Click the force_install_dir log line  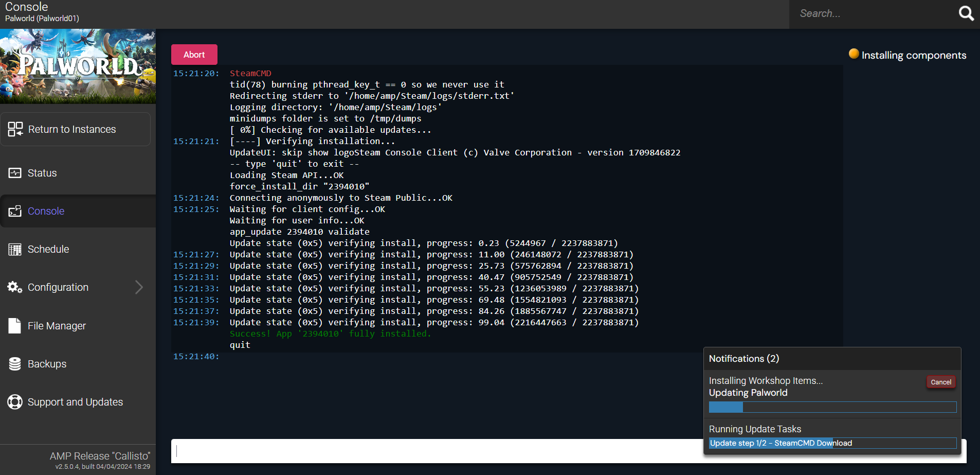(x=299, y=186)
